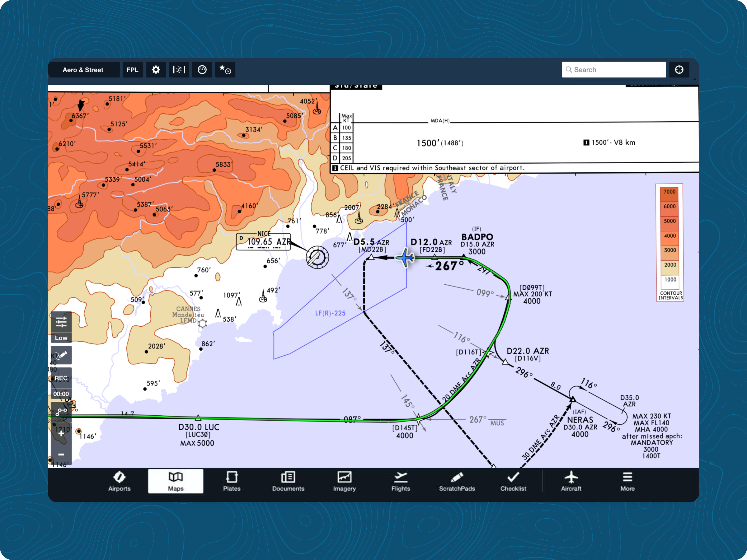Toggle the route profile view icon
Screen dimensions: 747x560
tap(179, 70)
